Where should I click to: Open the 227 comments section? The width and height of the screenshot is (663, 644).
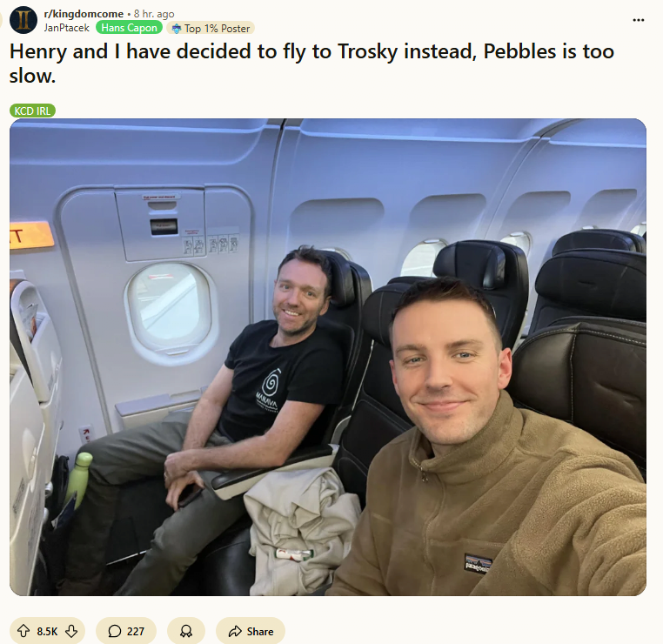pos(126,631)
